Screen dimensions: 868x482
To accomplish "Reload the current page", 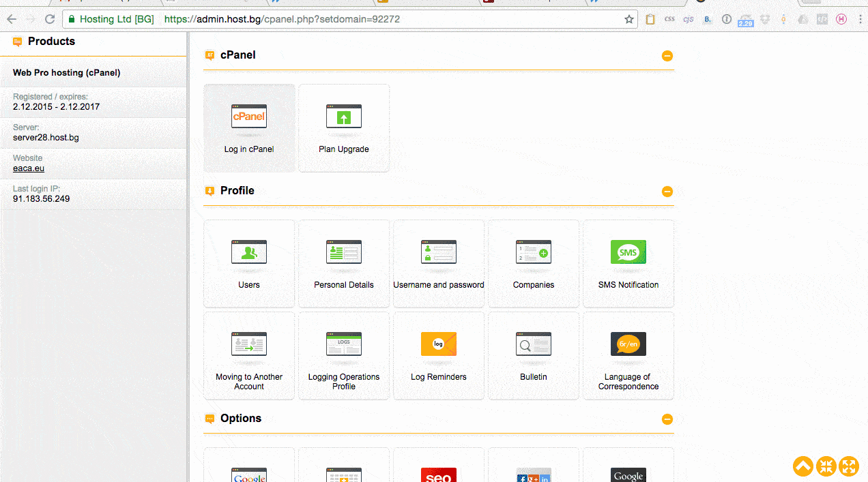I will (x=50, y=19).
